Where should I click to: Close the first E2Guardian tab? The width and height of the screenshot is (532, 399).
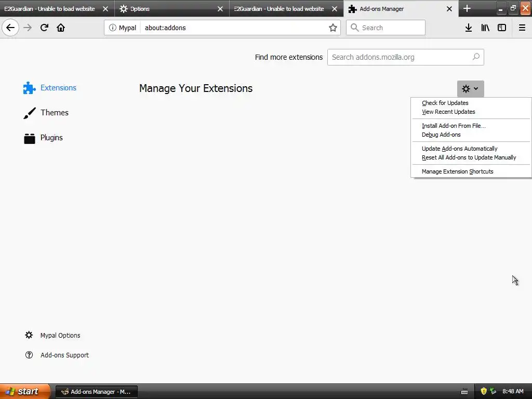(105, 9)
